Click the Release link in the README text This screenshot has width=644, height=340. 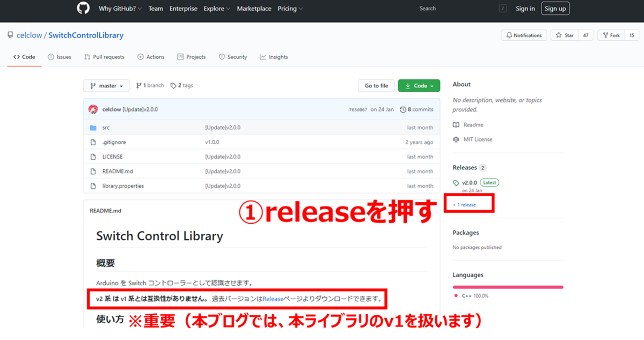(x=272, y=298)
